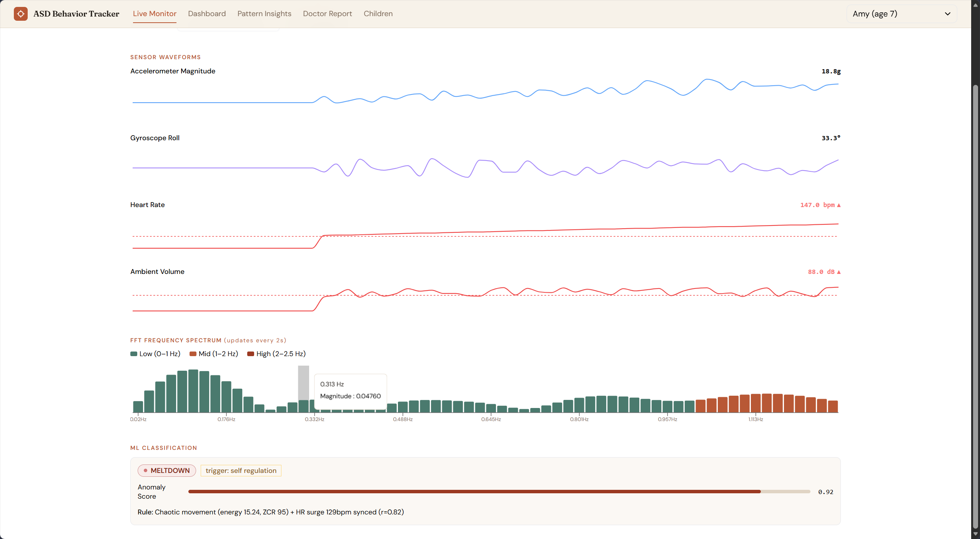The width and height of the screenshot is (980, 539).
Task: Click the MELTDOWN classification badge
Action: 167,470
